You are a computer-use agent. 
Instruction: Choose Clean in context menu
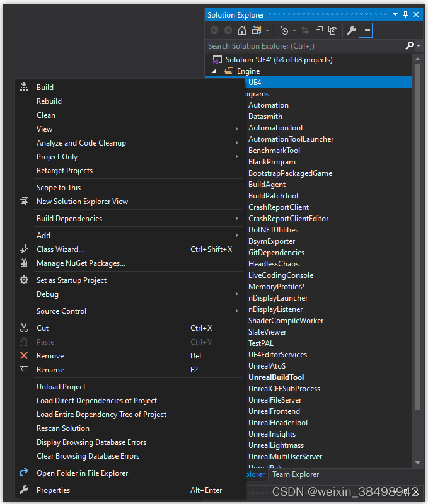coord(130,115)
